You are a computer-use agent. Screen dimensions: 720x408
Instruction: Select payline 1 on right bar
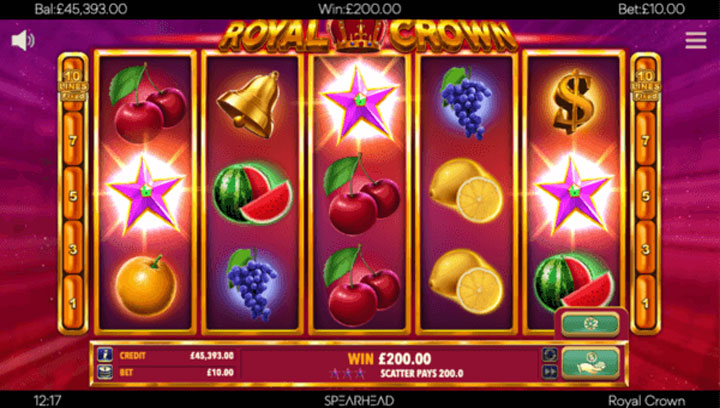pyautogui.click(x=646, y=303)
